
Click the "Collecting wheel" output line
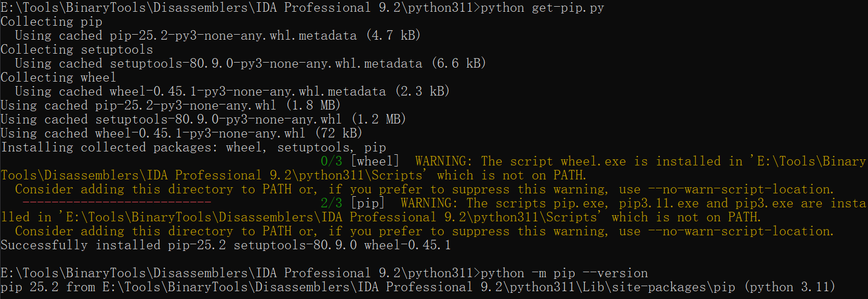pos(59,77)
